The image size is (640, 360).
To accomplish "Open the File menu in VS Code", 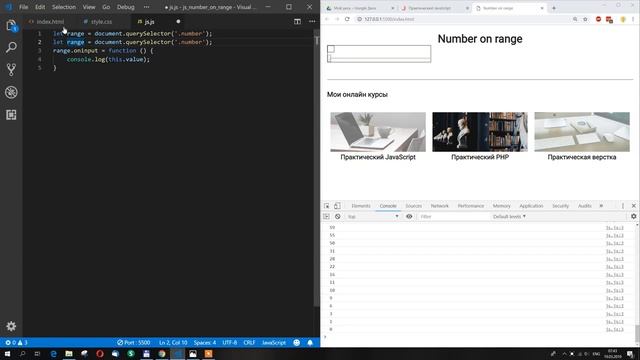I will (24, 7).
